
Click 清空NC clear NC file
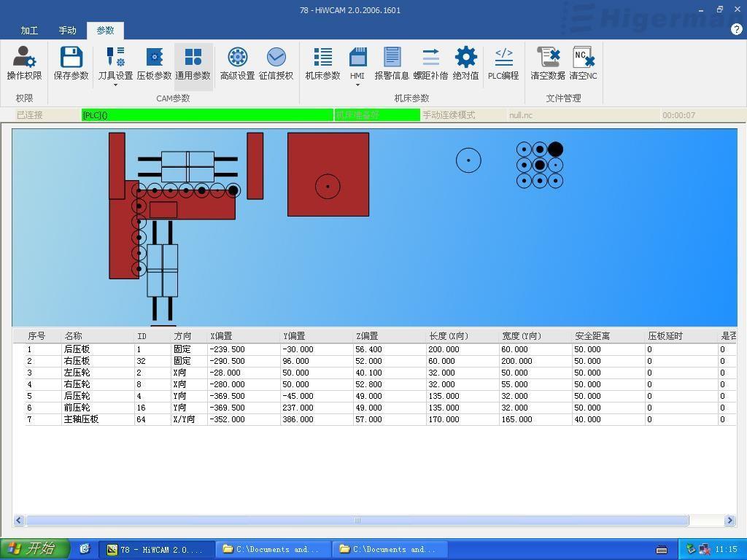(583, 63)
